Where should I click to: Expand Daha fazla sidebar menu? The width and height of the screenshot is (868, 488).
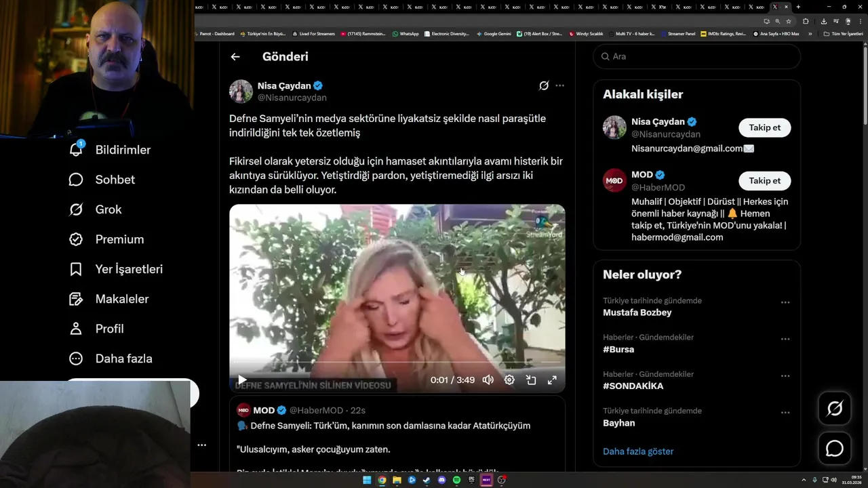(x=111, y=359)
